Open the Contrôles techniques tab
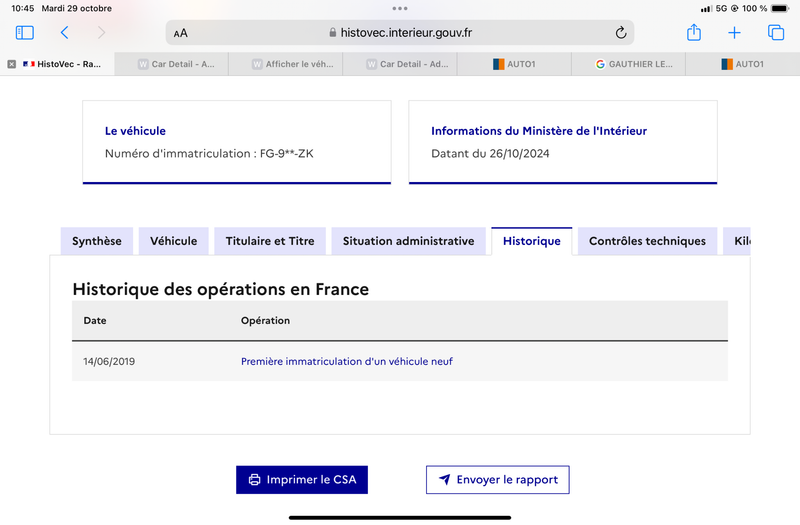 coord(647,241)
